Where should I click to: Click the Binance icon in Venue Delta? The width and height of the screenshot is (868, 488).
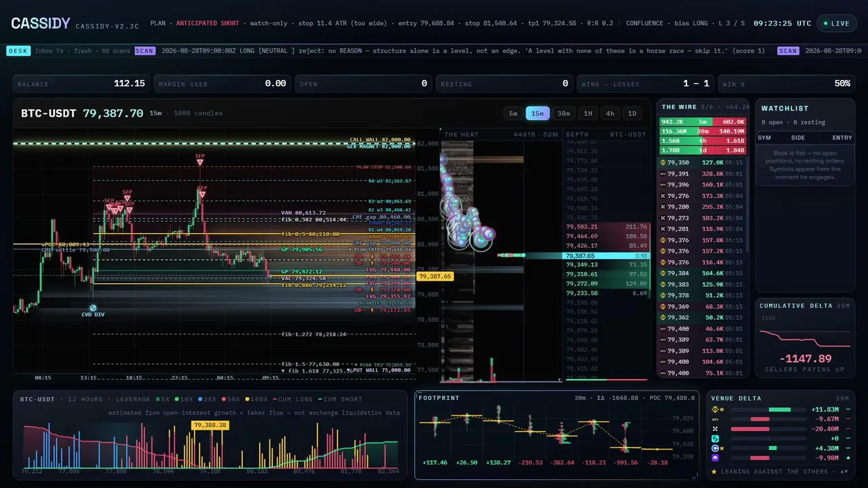[715, 409]
